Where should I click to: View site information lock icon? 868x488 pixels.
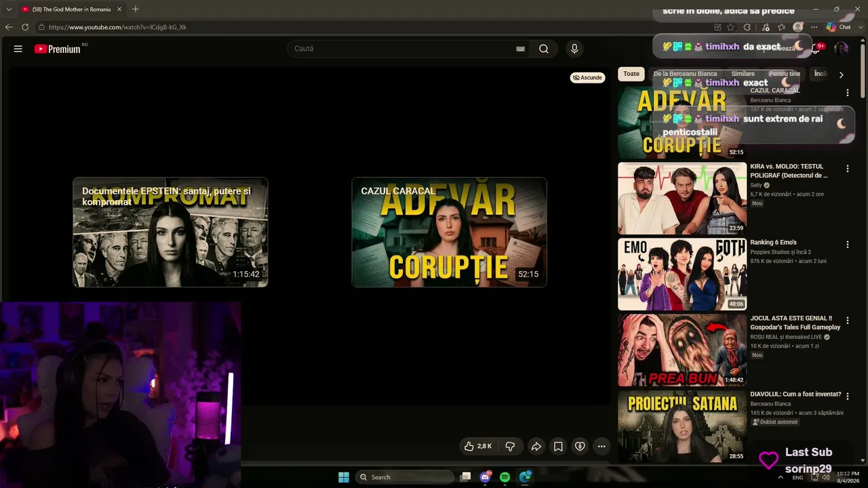(x=41, y=27)
